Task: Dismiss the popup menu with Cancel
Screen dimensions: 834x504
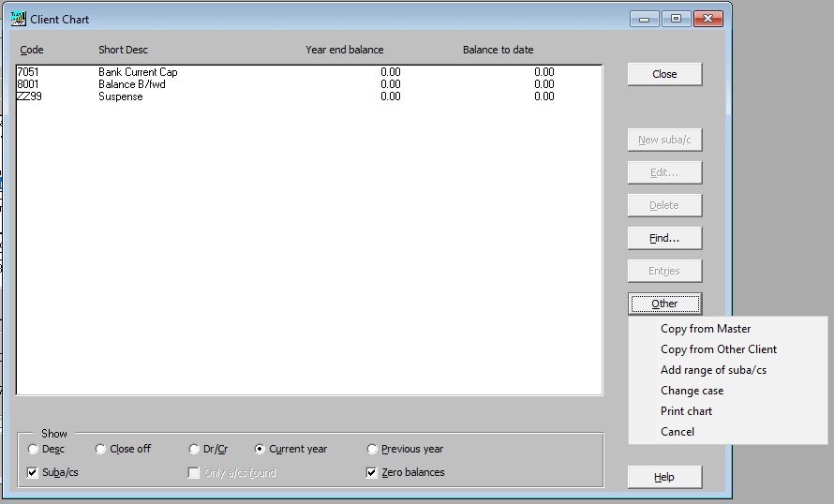Action: pos(678,432)
